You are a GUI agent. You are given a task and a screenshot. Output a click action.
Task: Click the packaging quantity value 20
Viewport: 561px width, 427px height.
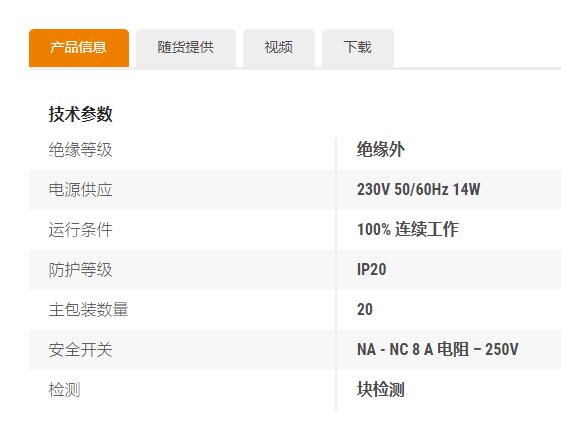(x=365, y=310)
